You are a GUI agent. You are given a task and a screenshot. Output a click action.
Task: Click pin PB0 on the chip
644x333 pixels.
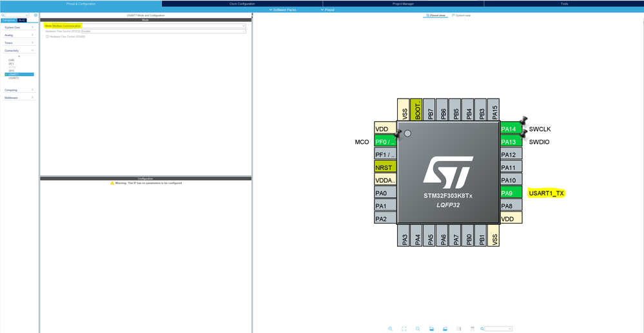(468, 235)
